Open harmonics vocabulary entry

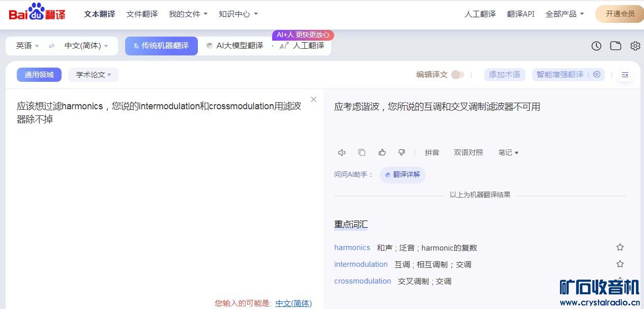352,248
